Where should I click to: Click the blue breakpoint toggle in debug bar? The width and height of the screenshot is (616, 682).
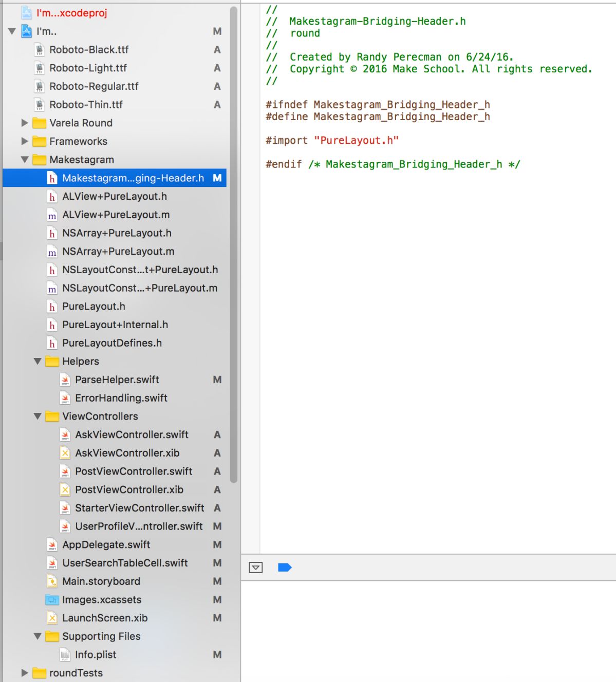coord(285,567)
